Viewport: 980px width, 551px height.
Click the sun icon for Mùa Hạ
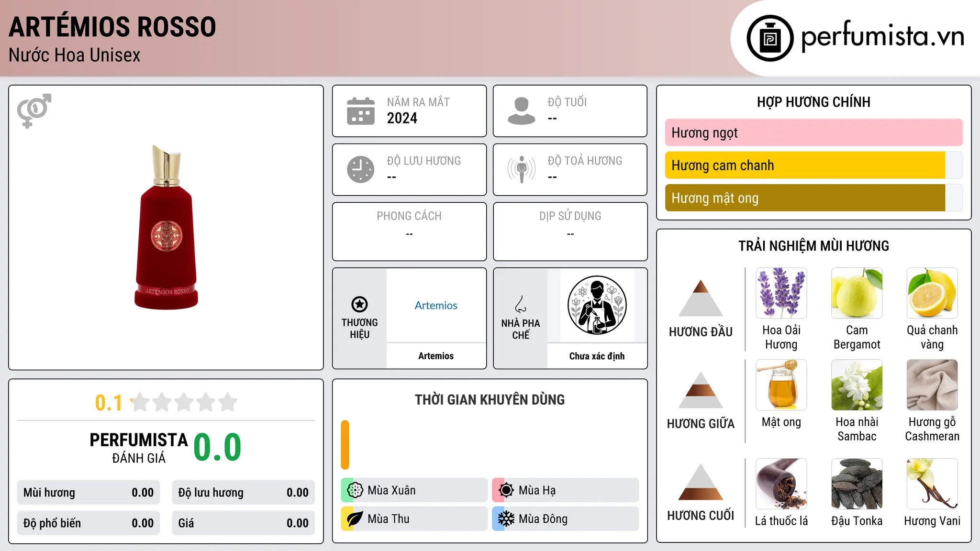506,490
